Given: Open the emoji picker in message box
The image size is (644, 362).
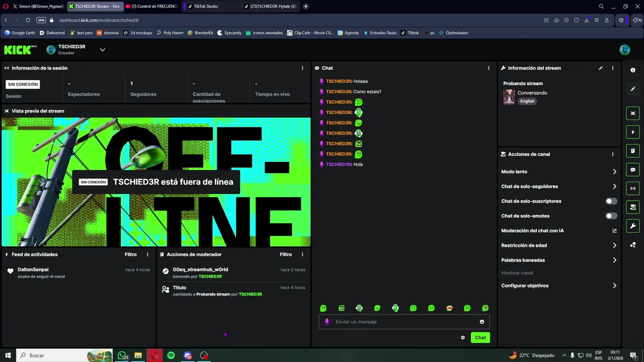Looking at the screenshot, I should pos(482,322).
